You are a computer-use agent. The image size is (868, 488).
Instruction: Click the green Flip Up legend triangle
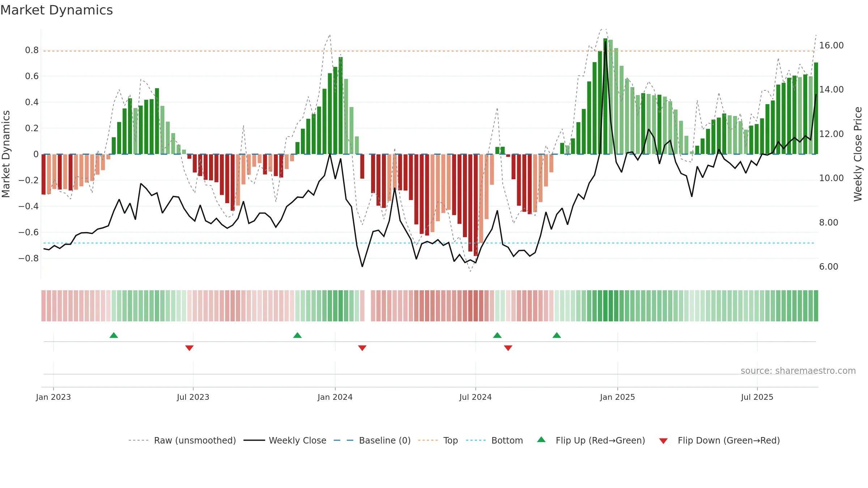point(541,440)
